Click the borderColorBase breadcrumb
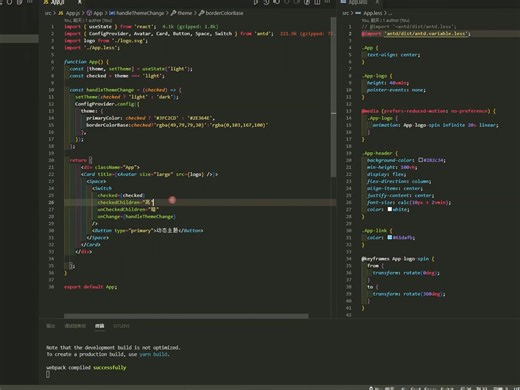Screen dimensions: 520x390 (x=221, y=13)
